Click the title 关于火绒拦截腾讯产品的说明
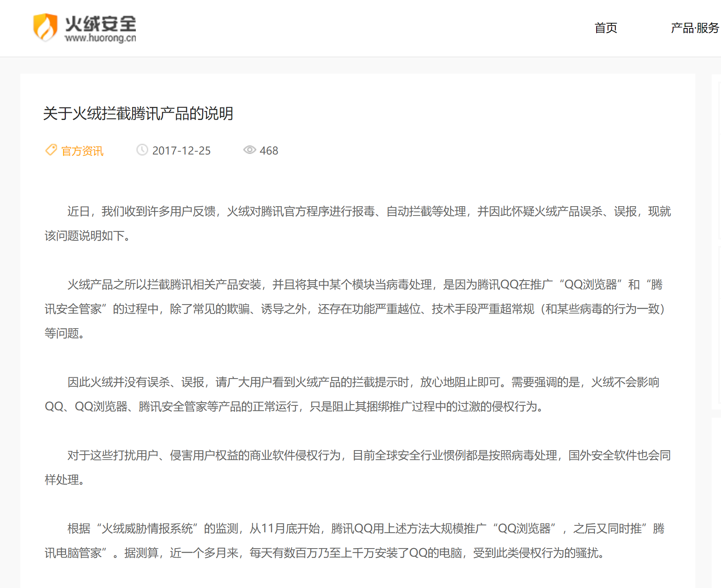This screenshot has height=588, width=721. pos(138,113)
